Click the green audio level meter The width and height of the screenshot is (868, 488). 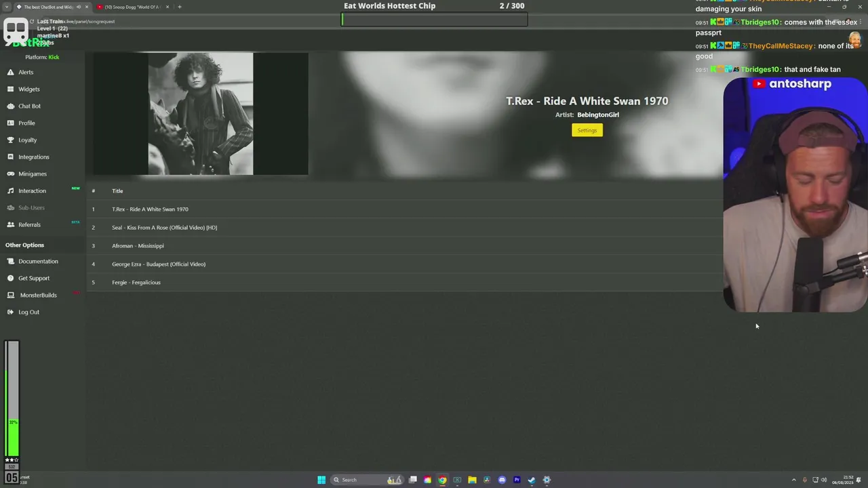click(12, 399)
